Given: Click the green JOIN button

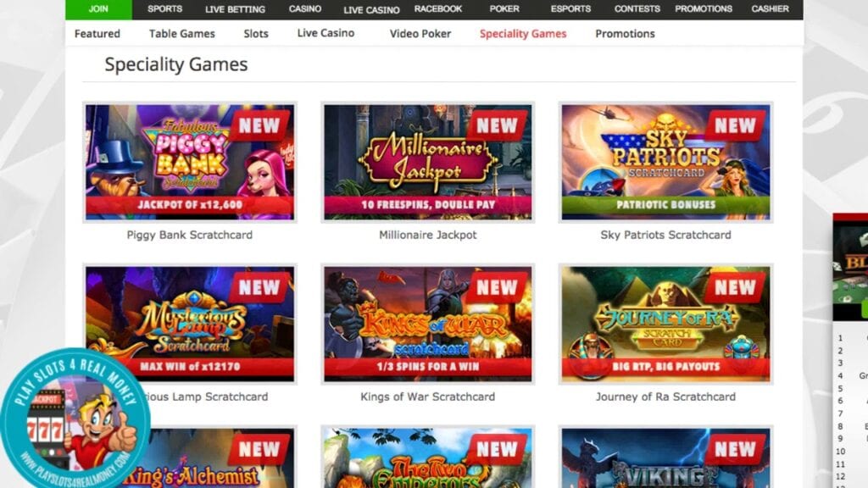Looking at the screenshot, I should [98, 9].
